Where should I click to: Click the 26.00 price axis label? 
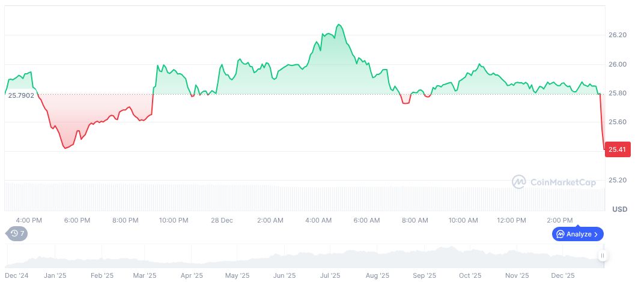(x=618, y=64)
